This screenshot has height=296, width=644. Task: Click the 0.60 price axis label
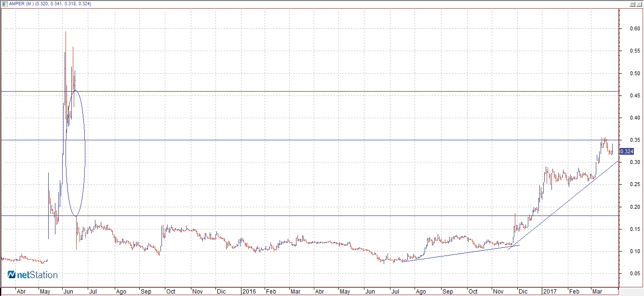click(634, 28)
